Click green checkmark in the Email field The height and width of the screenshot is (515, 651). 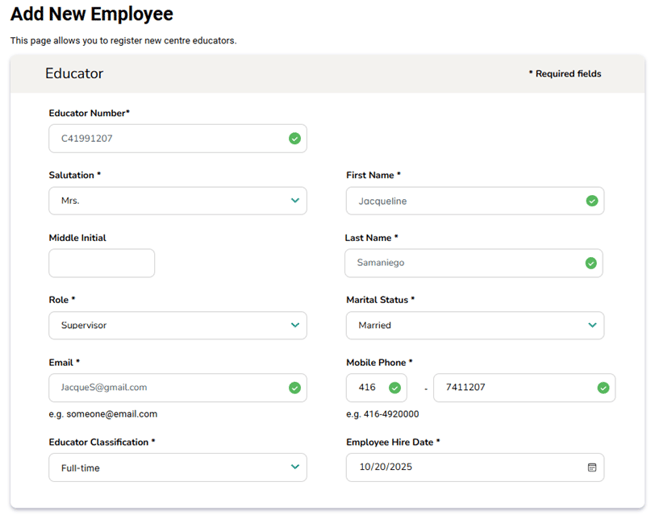click(x=294, y=388)
